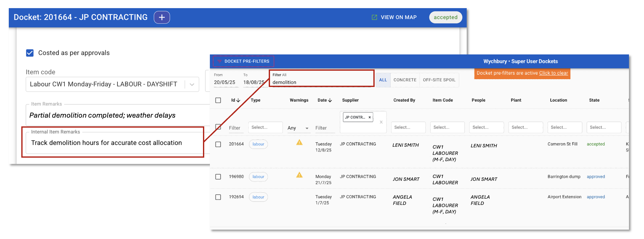Click the plus icon beside docket title
The width and height of the screenshot is (644, 239).
[162, 18]
